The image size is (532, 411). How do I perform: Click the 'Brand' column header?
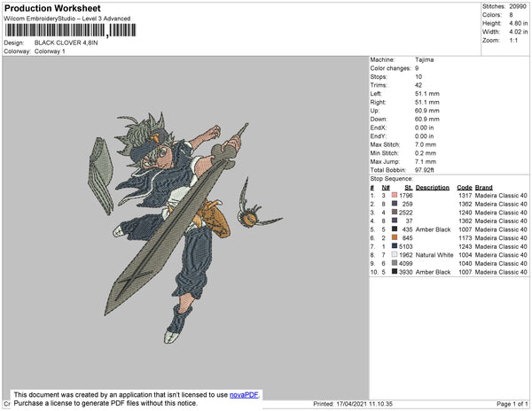pos(483,188)
